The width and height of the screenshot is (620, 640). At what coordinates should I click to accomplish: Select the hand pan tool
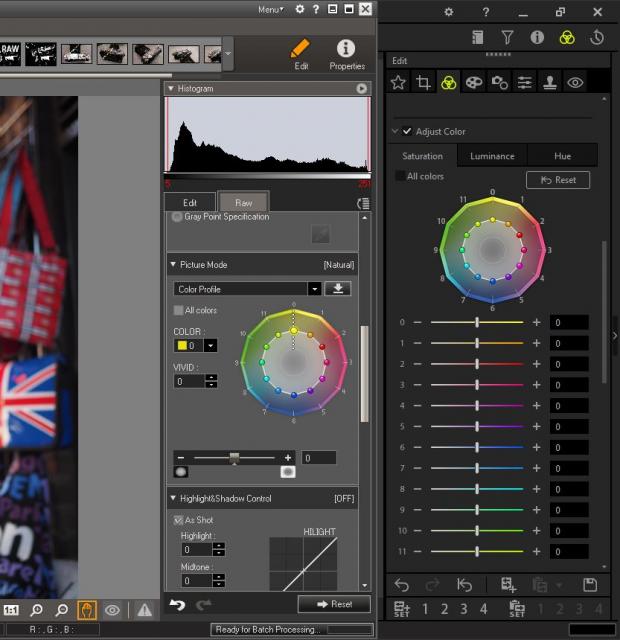point(87,609)
